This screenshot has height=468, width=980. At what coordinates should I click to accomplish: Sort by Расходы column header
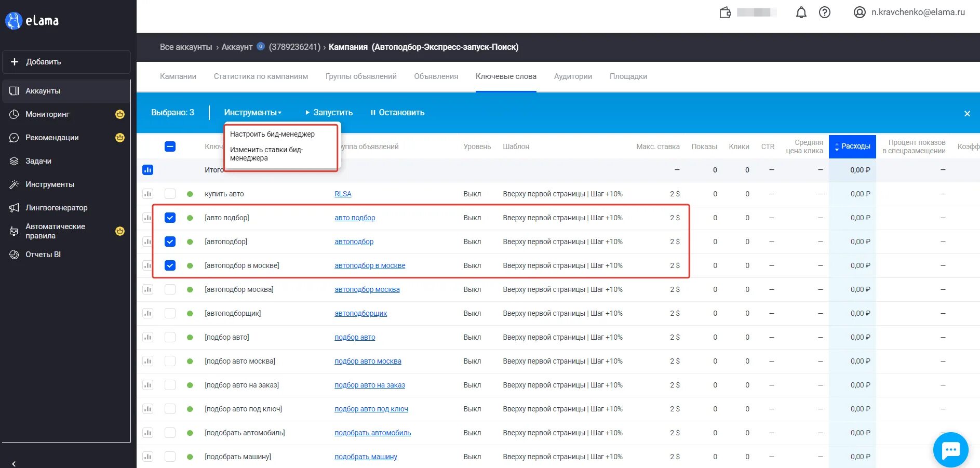coord(852,146)
